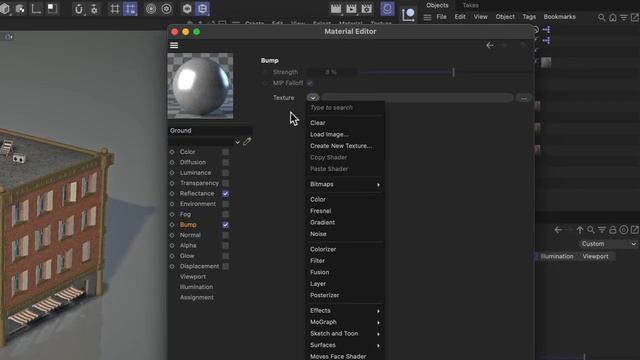Open Object Manager hamburger menu
This screenshot has width=640, height=360.
(x=427, y=17)
